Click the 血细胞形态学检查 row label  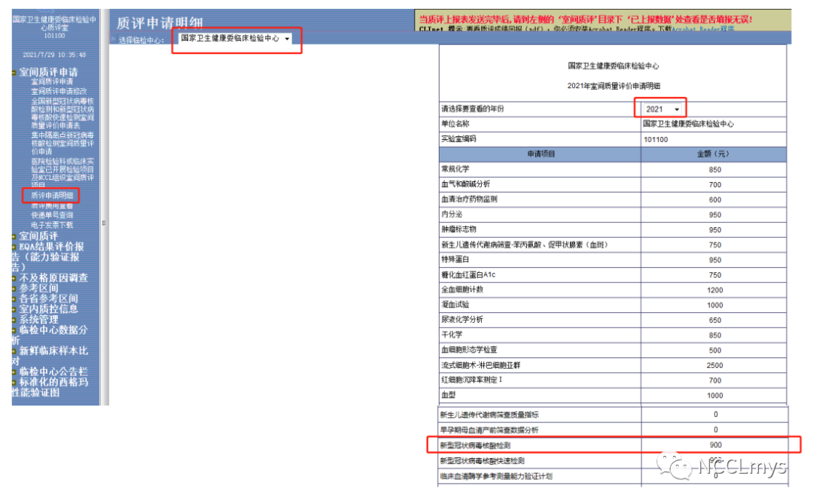click(469, 350)
